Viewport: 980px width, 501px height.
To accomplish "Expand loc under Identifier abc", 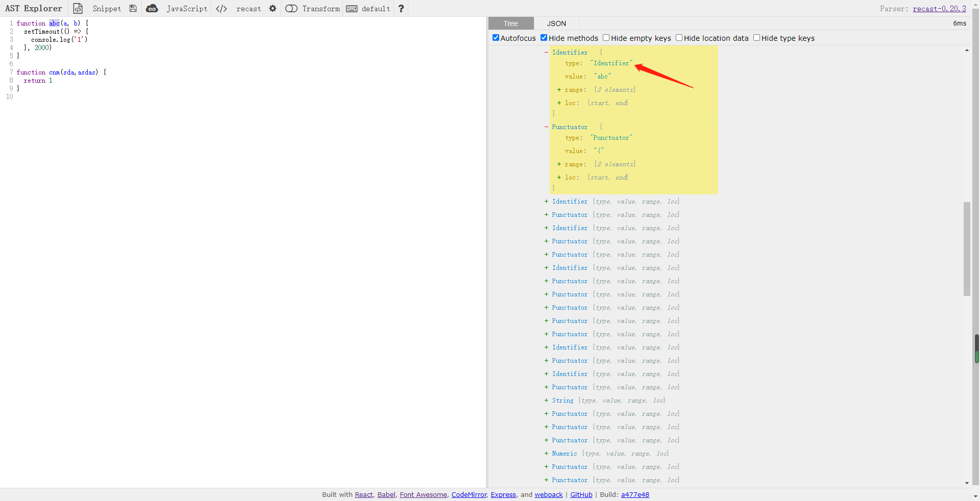I will click(559, 103).
